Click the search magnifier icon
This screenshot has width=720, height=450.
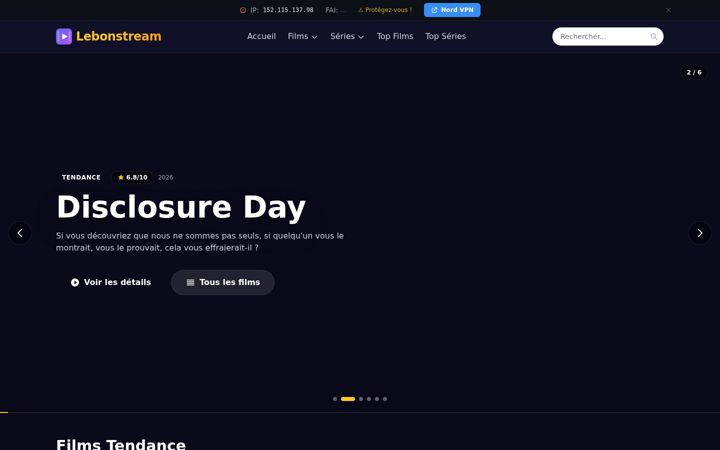pyautogui.click(x=653, y=36)
